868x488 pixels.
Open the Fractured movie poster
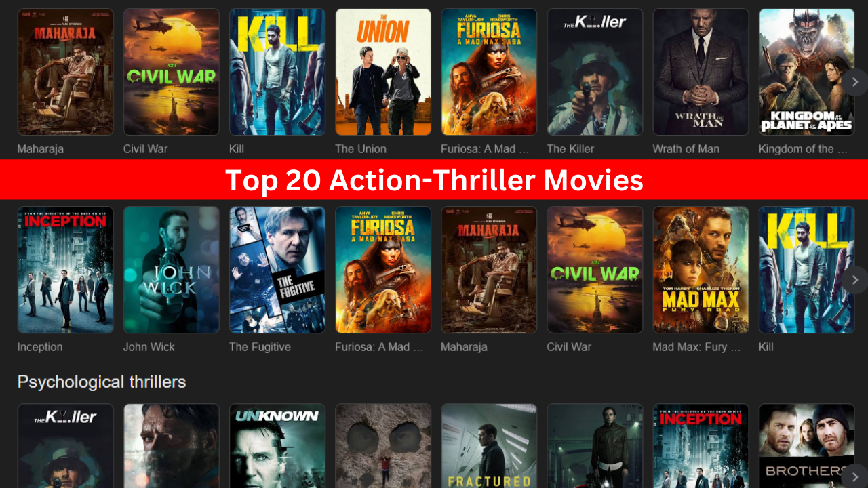click(x=489, y=446)
